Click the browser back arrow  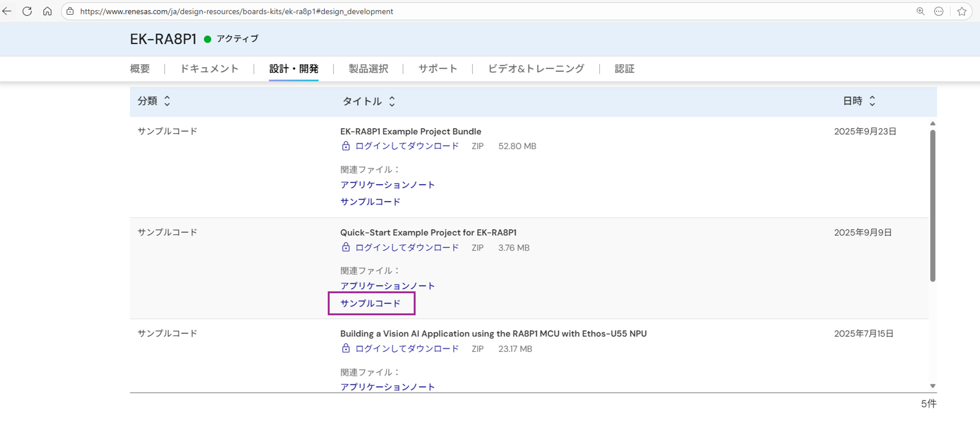(7, 11)
